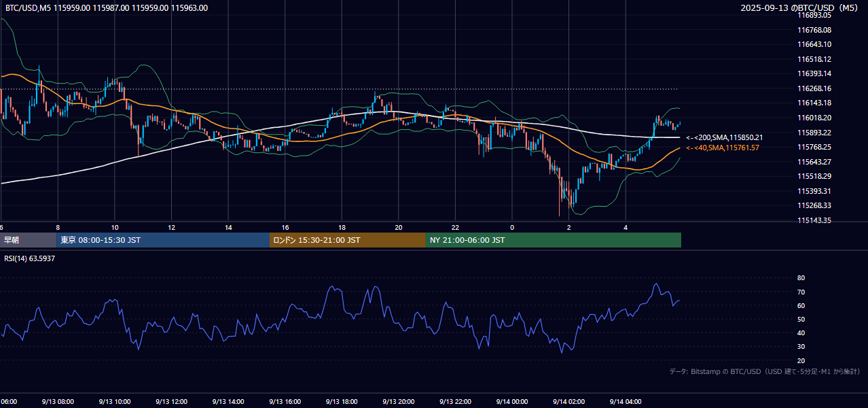
Task: Click the 116643.10 price axis label
Action: [x=814, y=44]
